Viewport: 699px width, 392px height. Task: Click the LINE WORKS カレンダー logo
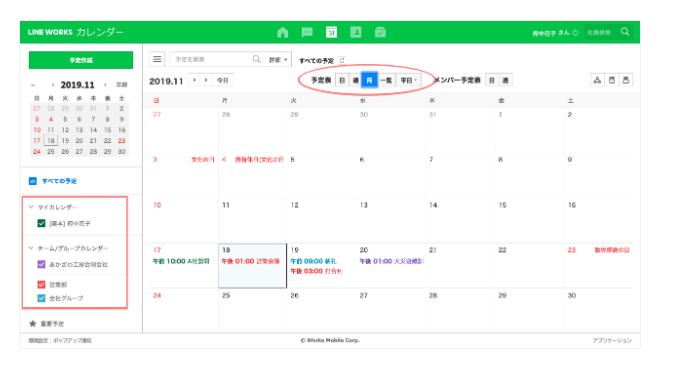coord(75,32)
